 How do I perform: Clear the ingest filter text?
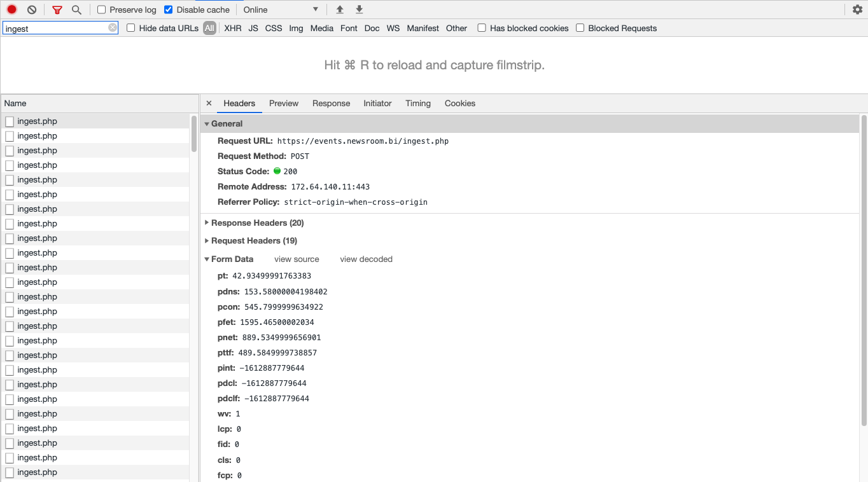click(x=113, y=28)
